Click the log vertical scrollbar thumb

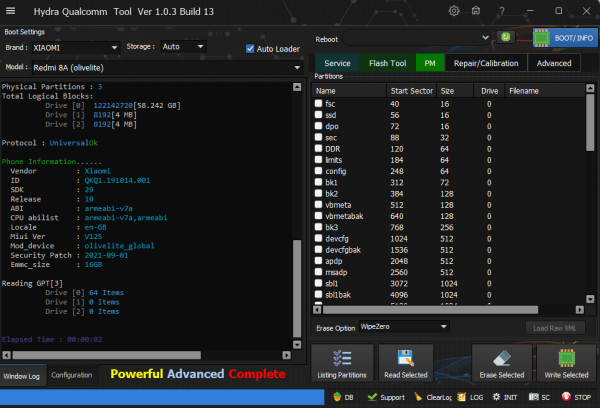pyautogui.click(x=297, y=288)
